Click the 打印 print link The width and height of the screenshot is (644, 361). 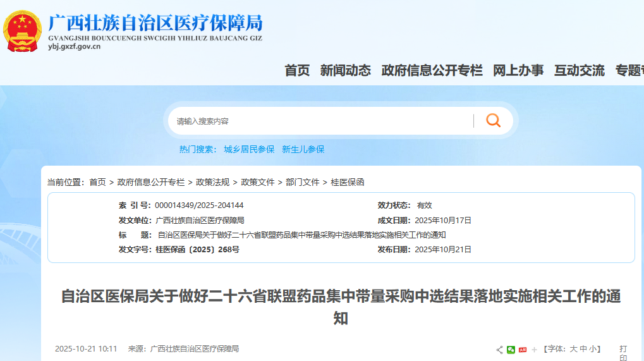coord(623,353)
